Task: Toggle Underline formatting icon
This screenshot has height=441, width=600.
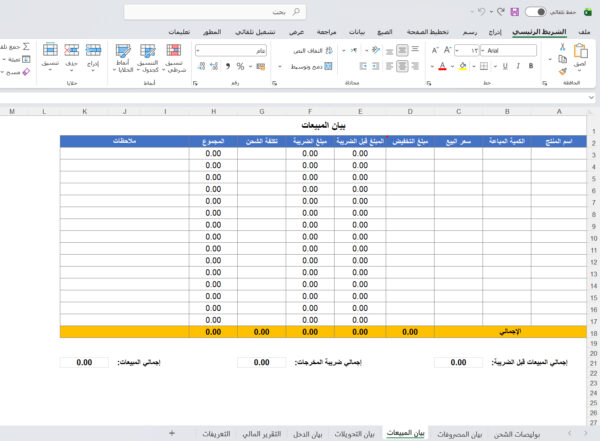Action: 505,66
